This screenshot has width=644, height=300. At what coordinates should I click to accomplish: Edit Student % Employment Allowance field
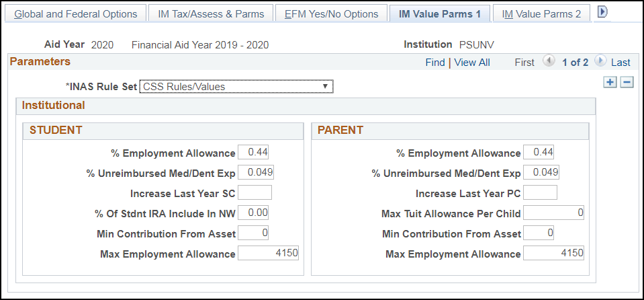click(254, 153)
